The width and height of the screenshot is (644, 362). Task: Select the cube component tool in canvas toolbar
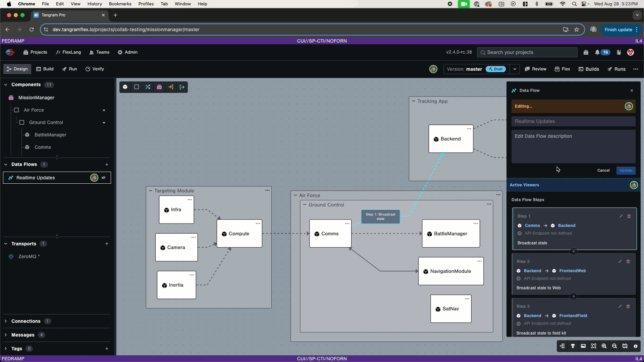coord(125,87)
